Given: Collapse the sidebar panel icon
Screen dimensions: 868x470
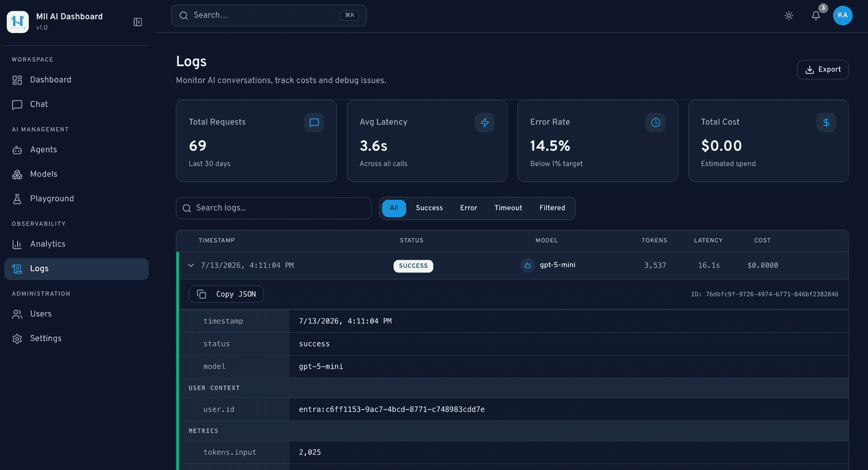Looking at the screenshot, I should 138,22.
